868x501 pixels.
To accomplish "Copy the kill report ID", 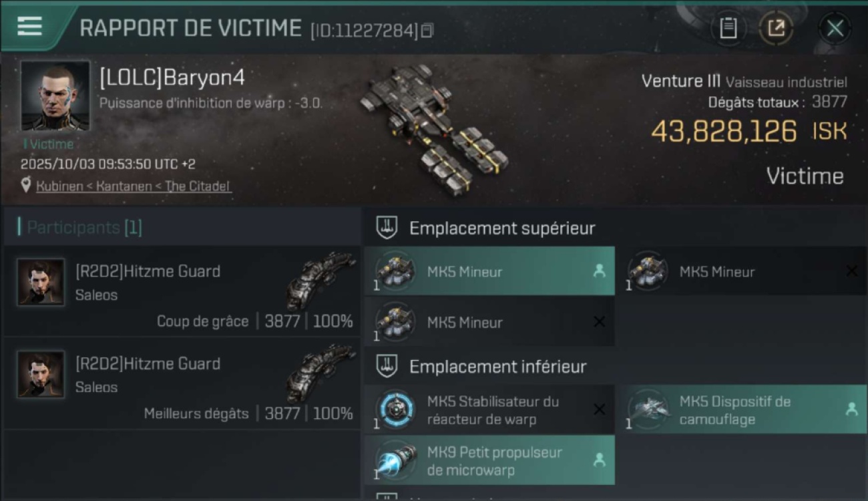I will tap(427, 30).
